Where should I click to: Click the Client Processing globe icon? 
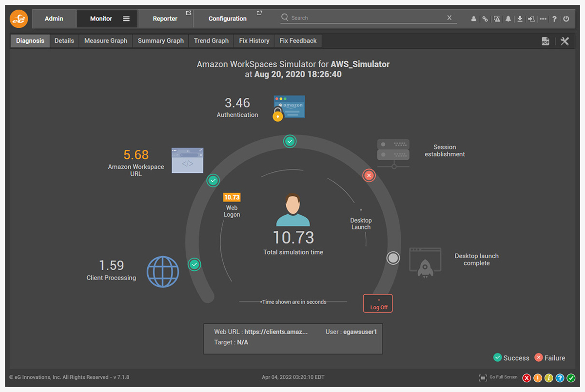(163, 272)
